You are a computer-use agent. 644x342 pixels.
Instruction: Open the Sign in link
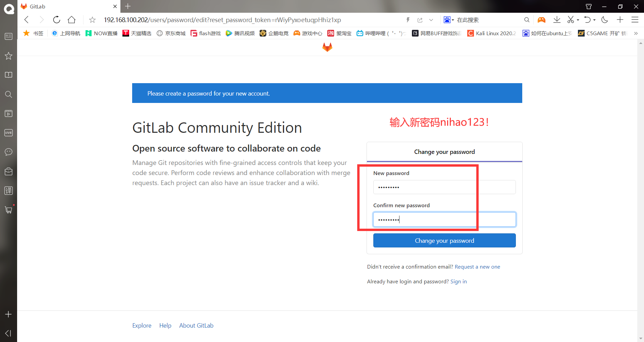(x=459, y=281)
